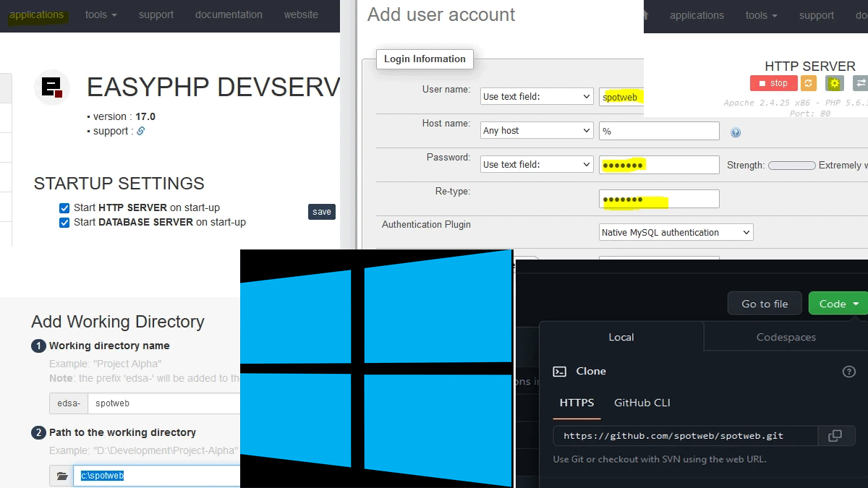Select the GitHub CLI clone tab
The width and height of the screenshot is (868, 488).
tap(642, 403)
